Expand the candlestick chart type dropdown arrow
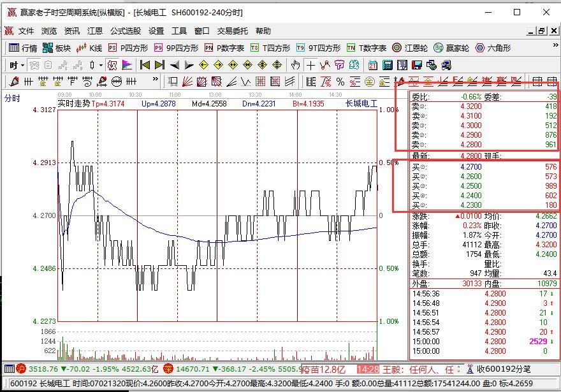This screenshot has width=561, height=392. point(101,66)
